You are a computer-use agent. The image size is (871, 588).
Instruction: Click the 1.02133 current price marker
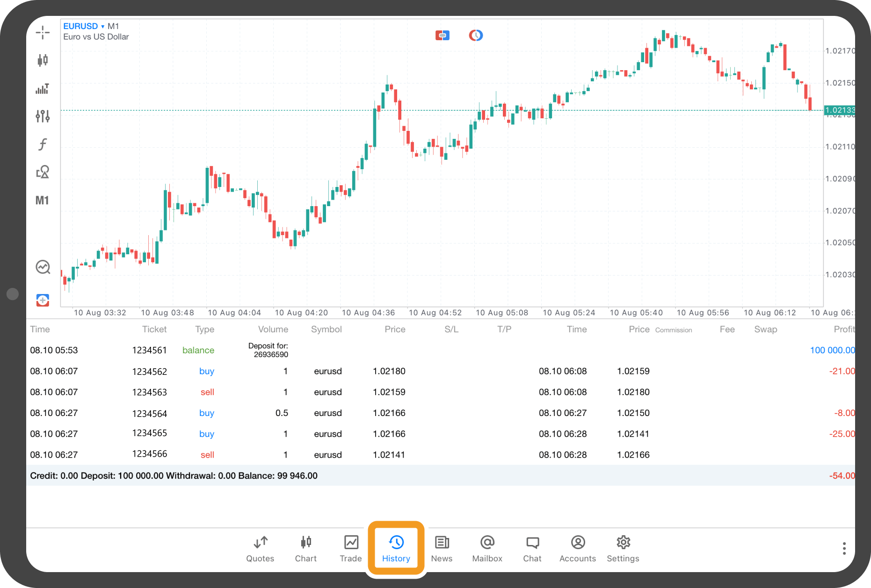click(x=839, y=110)
